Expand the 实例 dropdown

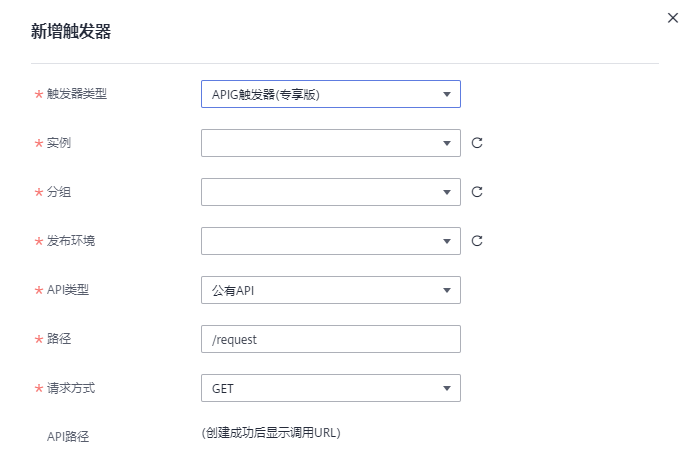click(x=330, y=143)
